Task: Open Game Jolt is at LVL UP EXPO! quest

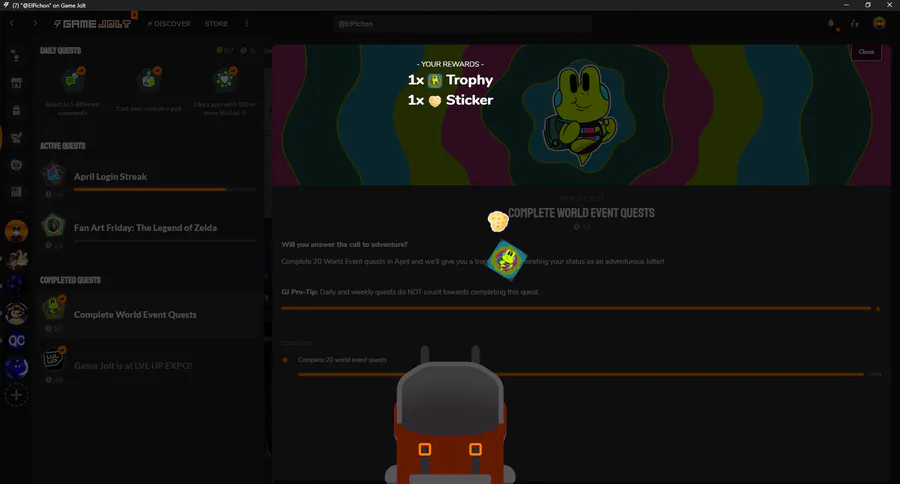Action: coord(149,366)
